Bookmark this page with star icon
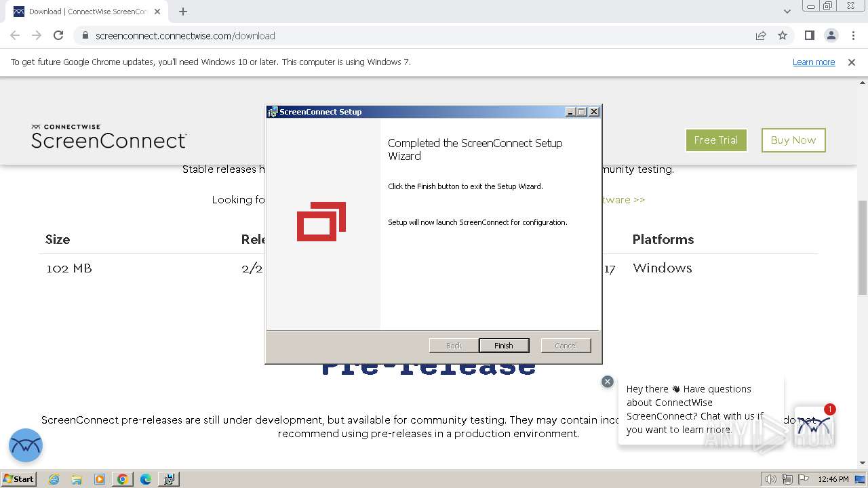The height and width of the screenshot is (488, 868). [783, 36]
